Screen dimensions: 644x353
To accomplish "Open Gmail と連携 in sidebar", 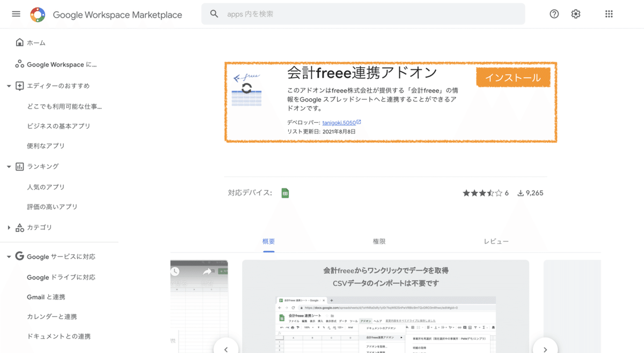I will [x=46, y=297].
